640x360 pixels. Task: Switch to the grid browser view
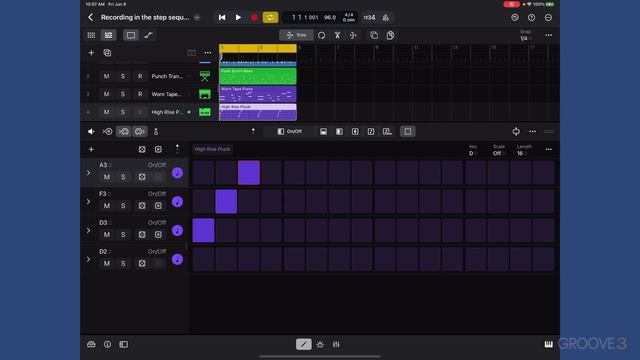click(91, 36)
